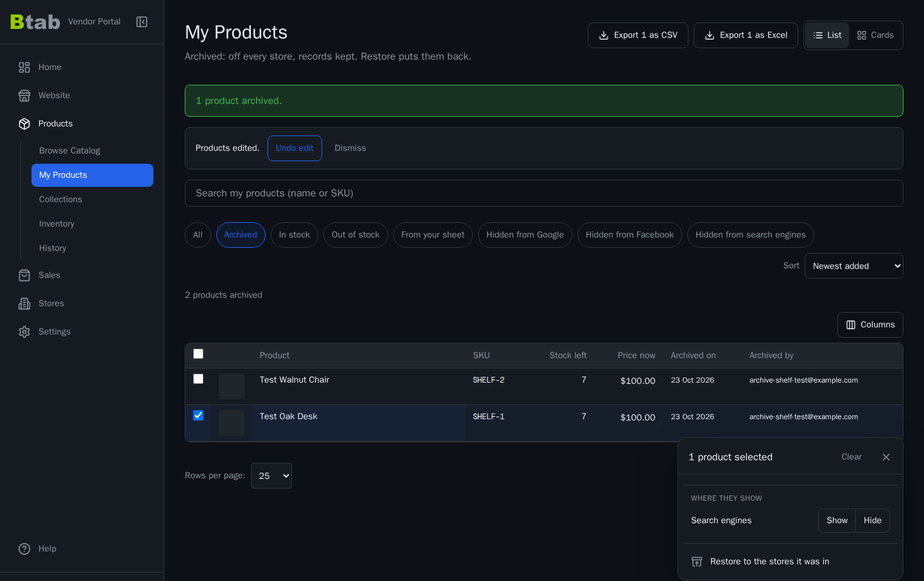The width and height of the screenshot is (924, 581).
Task: Toggle the select-all checkbox in table header
Action: tap(198, 354)
